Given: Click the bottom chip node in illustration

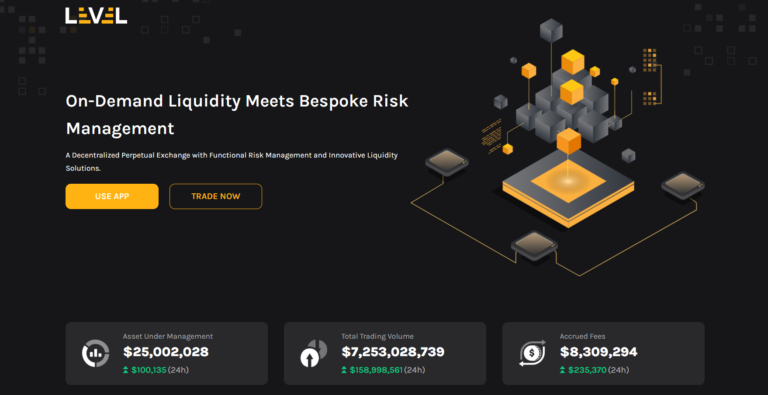Looking at the screenshot, I should point(534,246).
